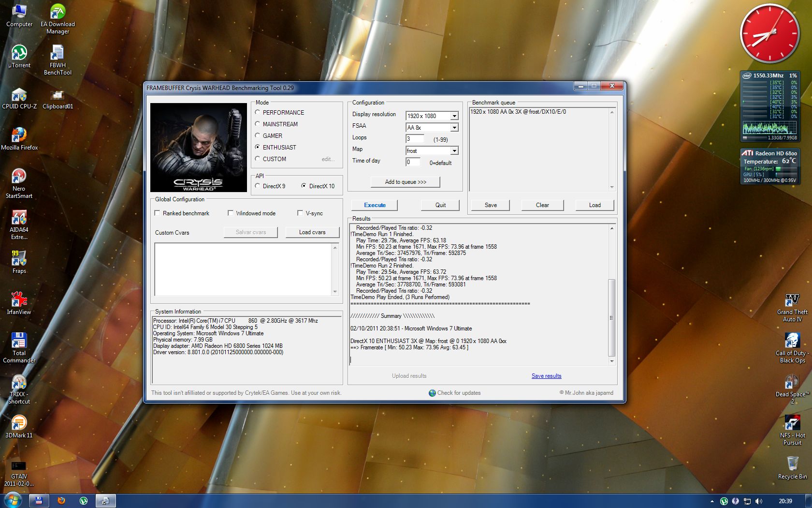Open 3DMark 11 desktop icon
Viewport: 812px width, 508px height.
coord(19,426)
